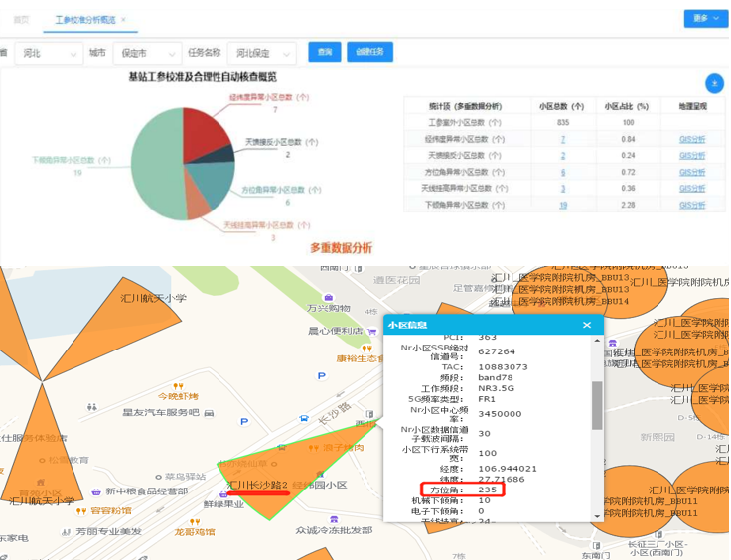Click the blue parking P icon near 长沙路

(320, 376)
